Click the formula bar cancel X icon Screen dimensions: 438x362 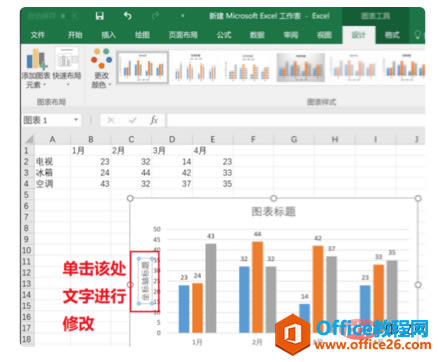(x=111, y=120)
